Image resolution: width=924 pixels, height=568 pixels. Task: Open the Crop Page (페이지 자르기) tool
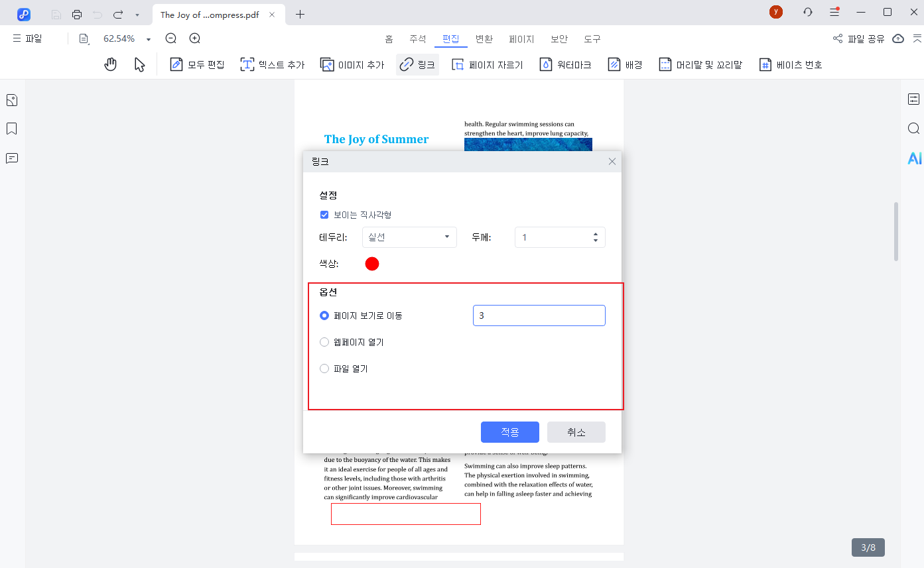pos(487,64)
